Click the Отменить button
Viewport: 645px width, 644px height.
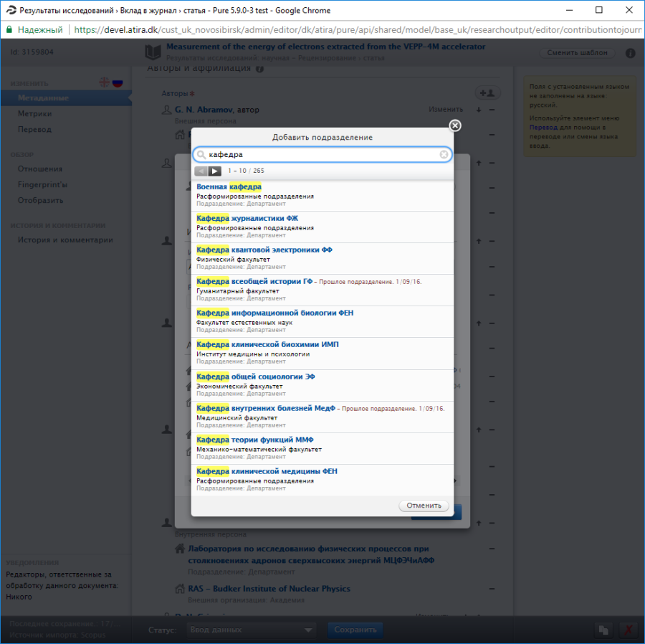point(424,506)
